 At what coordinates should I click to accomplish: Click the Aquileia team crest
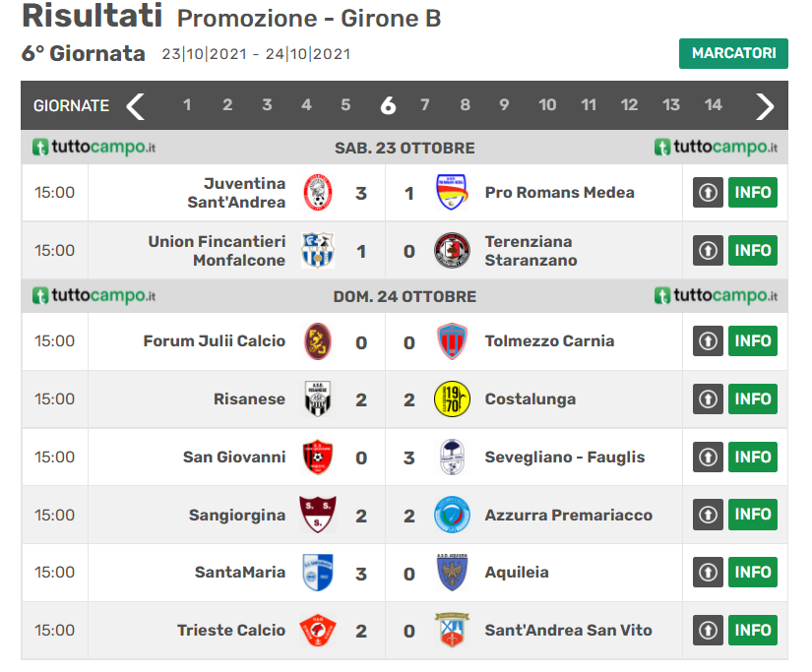coord(452,573)
